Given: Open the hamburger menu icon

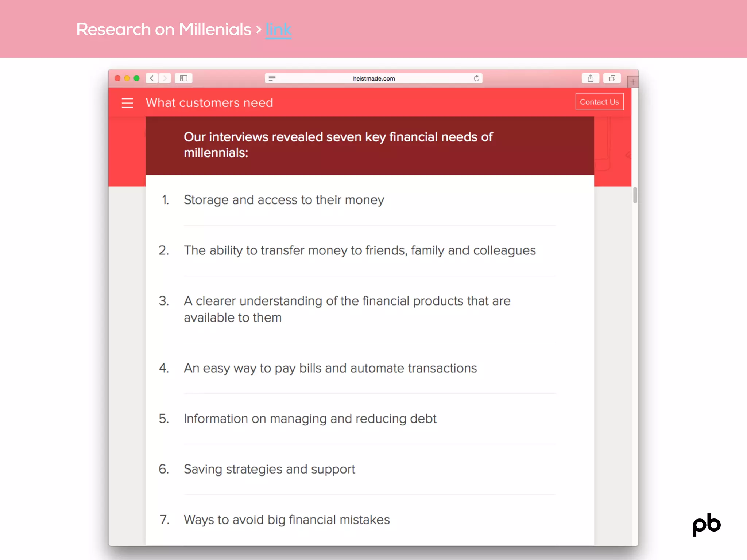Looking at the screenshot, I should 127,103.
